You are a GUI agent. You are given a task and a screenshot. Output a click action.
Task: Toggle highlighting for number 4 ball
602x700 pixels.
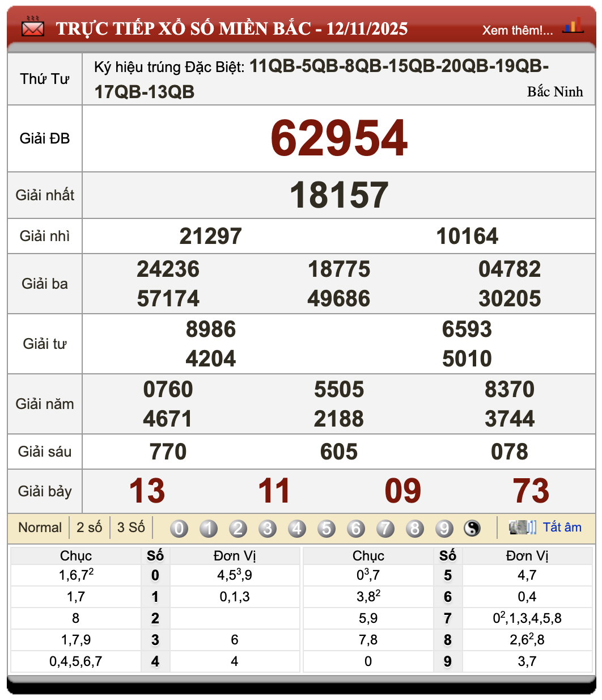(297, 528)
